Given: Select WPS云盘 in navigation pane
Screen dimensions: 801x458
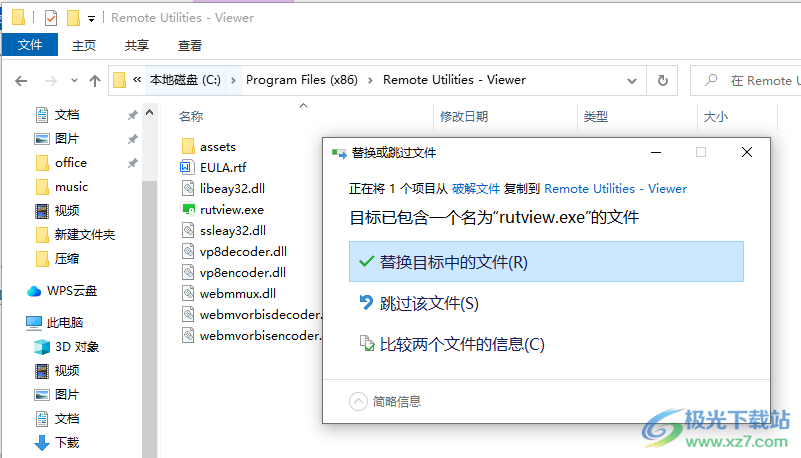Looking at the screenshot, I should coord(72,291).
